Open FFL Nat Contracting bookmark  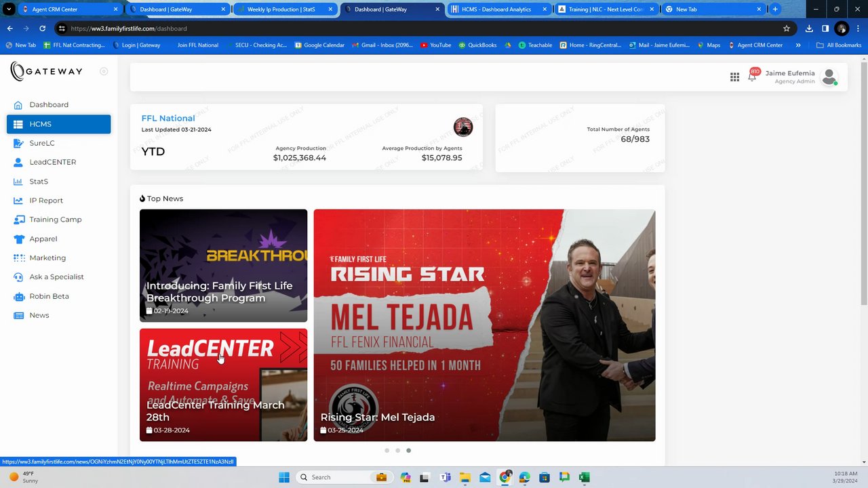[x=74, y=45]
